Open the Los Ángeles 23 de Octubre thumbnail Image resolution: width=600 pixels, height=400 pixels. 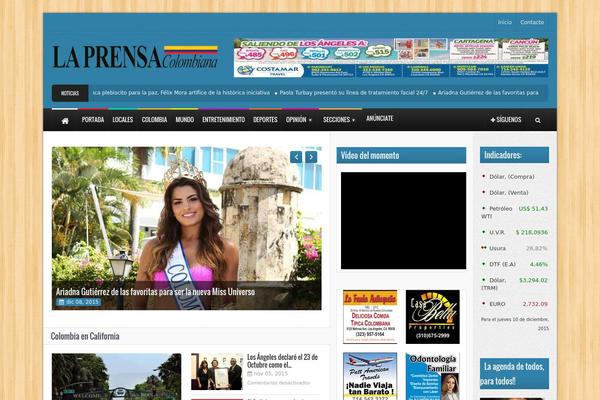click(217, 371)
